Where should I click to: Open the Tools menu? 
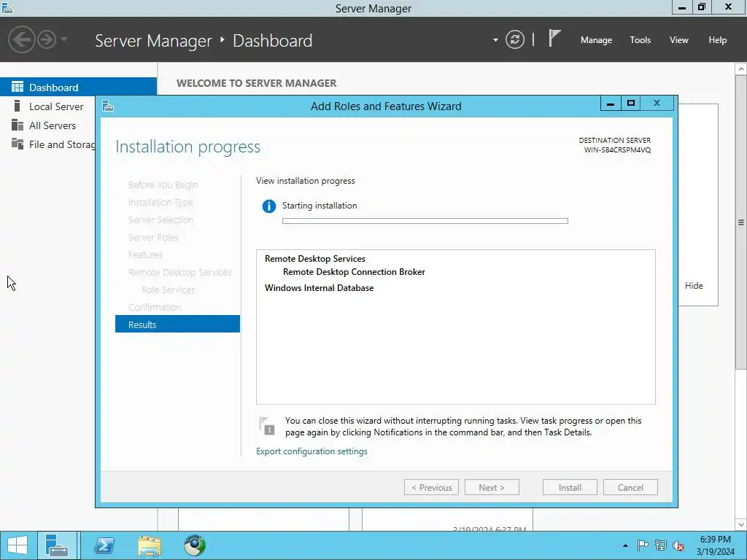pos(640,40)
